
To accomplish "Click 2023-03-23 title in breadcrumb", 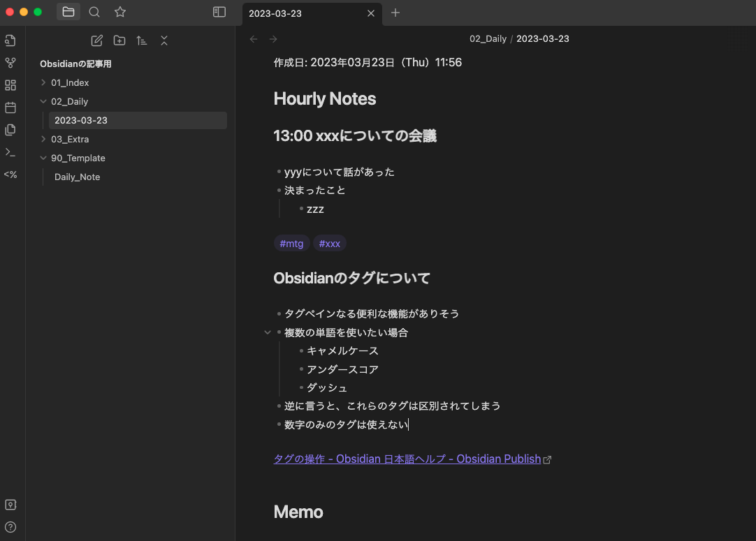I will [543, 39].
